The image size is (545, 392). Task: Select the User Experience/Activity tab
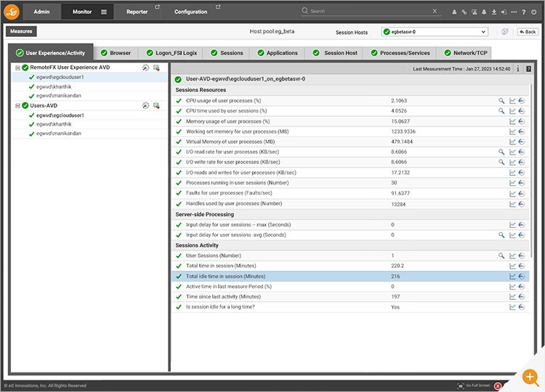pos(51,53)
